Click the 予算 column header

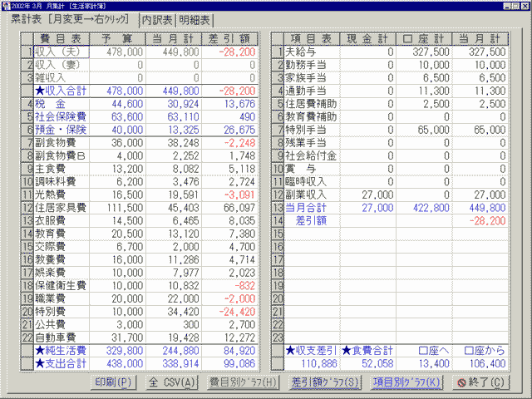click(117, 39)
